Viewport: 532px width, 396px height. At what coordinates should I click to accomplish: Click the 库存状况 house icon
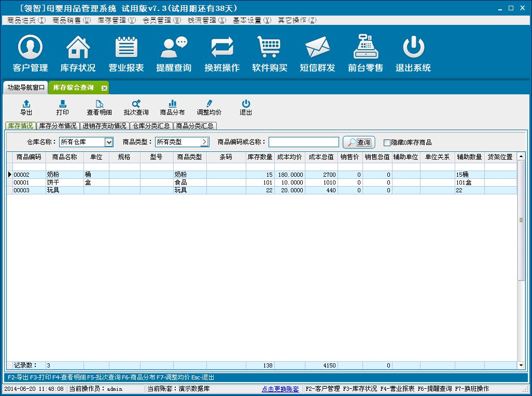(x=78, y=48)
